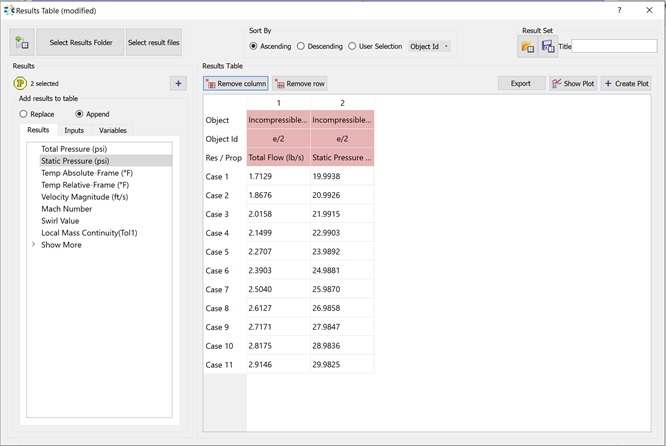Click the Show Plot button
This screenshot has width=666, height=446.
pyautogui.click(x=573, y=84)
